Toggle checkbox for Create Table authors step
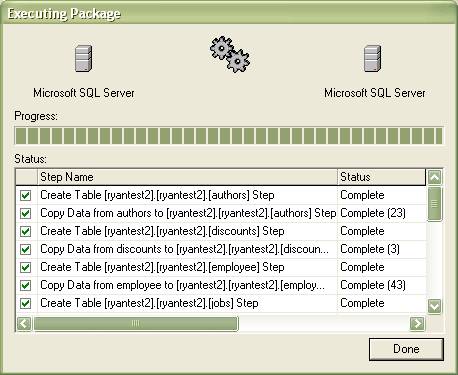458x375 pixels. coord(26,195)
